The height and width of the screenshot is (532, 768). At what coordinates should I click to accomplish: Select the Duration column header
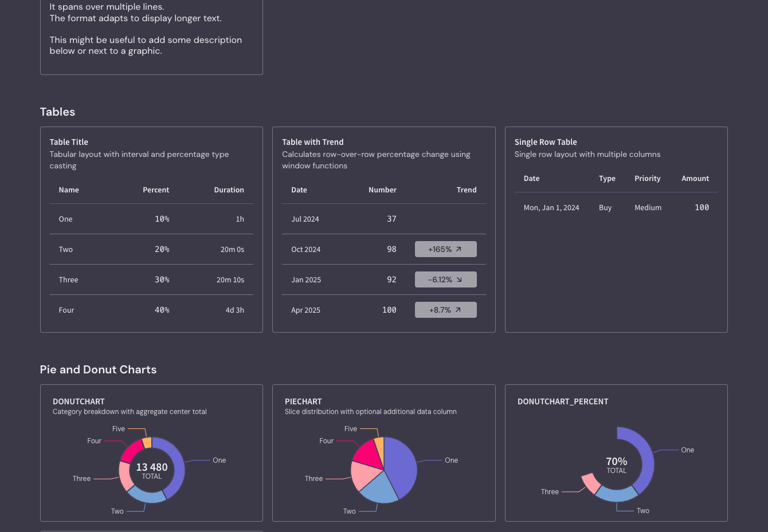coord(229,190)
